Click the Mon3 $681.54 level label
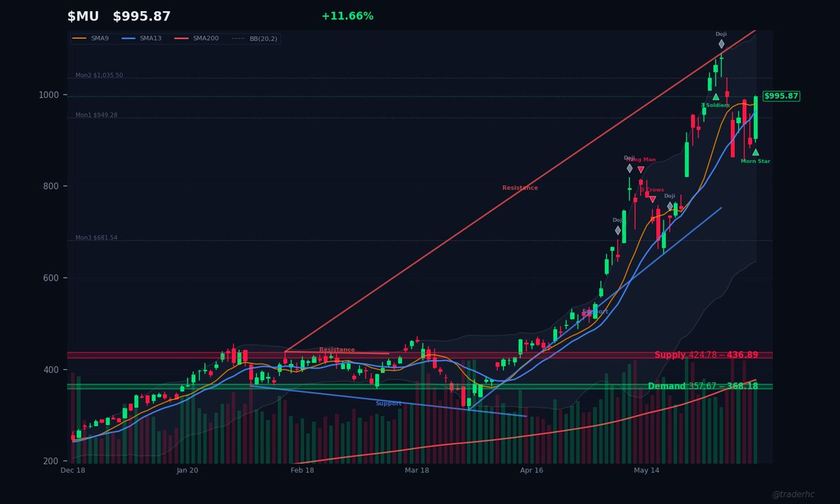 click(x=97, y=238)
